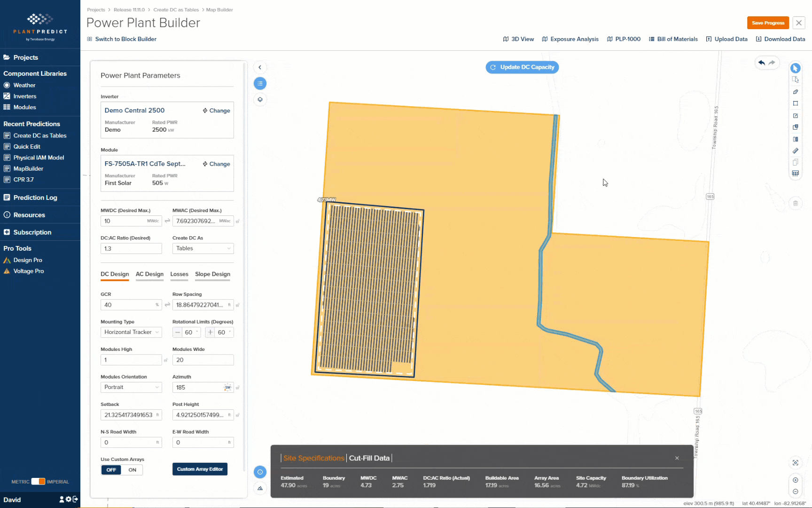
Task: Activate the marquee box-select tool
Action: tap(795, 80)
